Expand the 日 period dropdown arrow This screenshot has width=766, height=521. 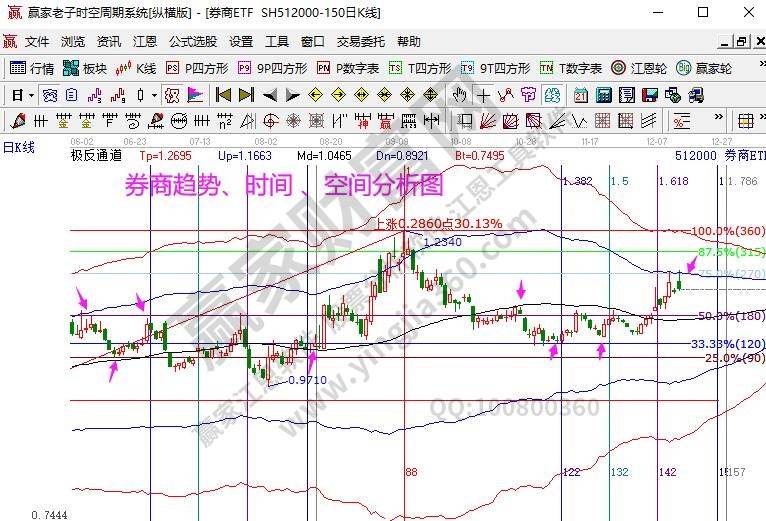tap(32, 95)
